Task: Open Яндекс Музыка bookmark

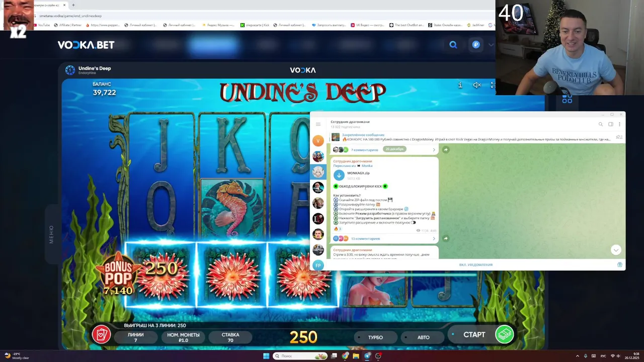Action: click(x=218, y=25)
